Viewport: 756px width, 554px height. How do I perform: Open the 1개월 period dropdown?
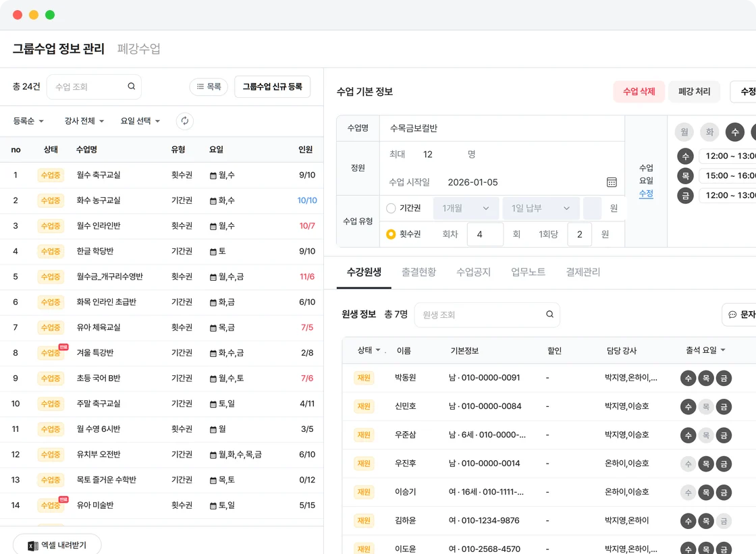[x=466, y=209]
